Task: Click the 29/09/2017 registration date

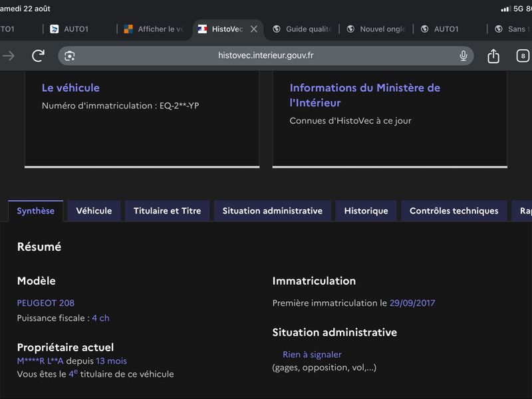Action: pos(412,303)
